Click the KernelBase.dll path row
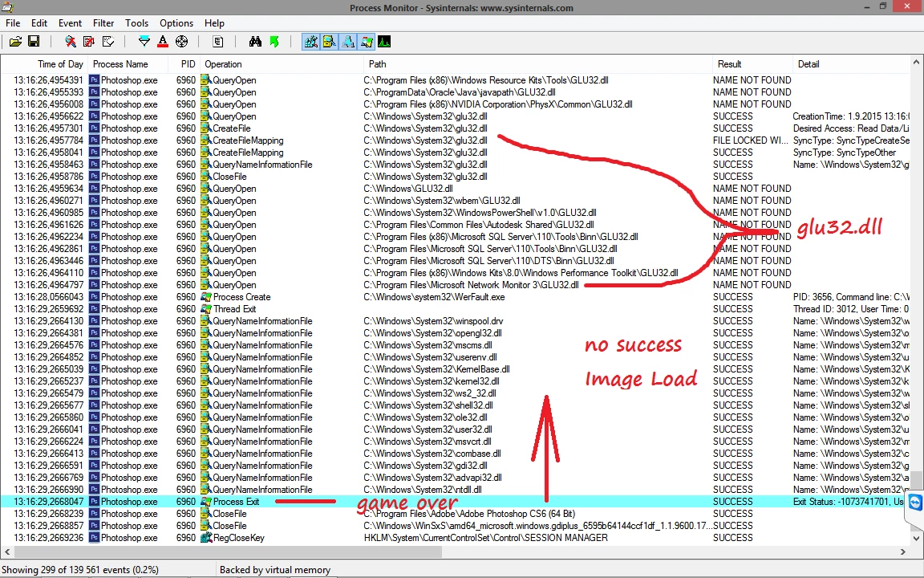924x578 pixels. click(x=436, y=368)
